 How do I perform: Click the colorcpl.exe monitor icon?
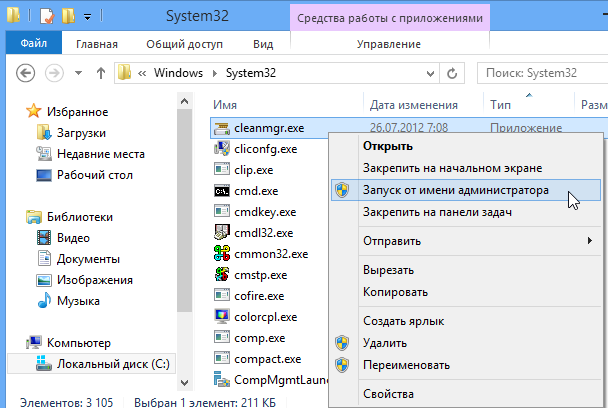tap(222, 316)
